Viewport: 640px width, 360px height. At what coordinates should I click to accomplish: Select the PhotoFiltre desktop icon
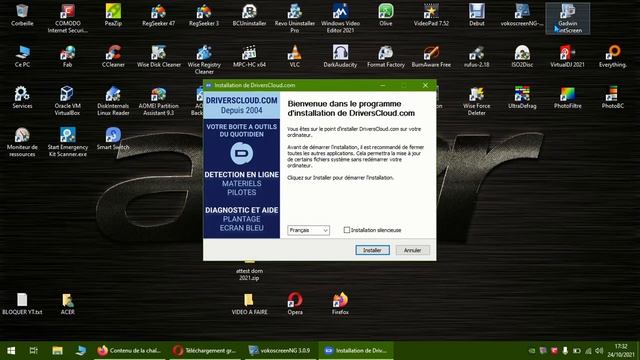click(567, 98)
